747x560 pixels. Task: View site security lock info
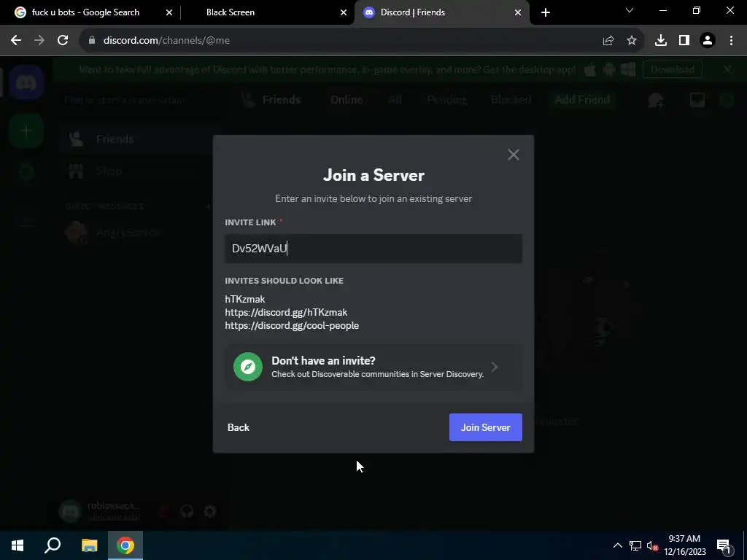tap(92, 41)
